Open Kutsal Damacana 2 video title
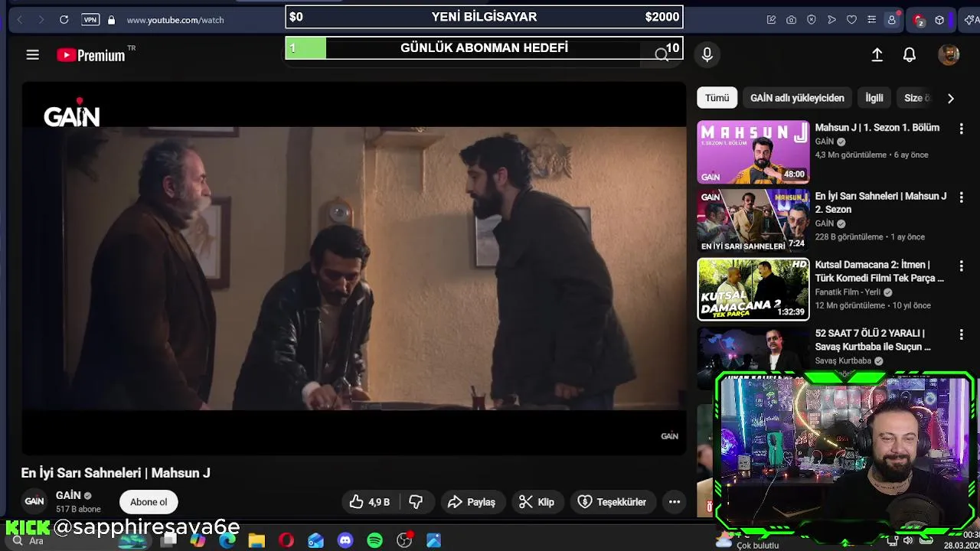 880,272
